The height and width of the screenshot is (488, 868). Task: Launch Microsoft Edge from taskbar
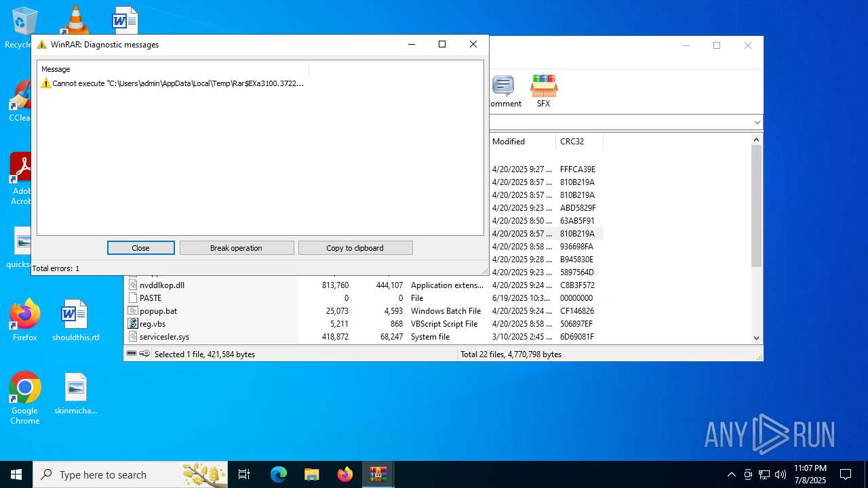pyautogui.click(x=279, y=474)
